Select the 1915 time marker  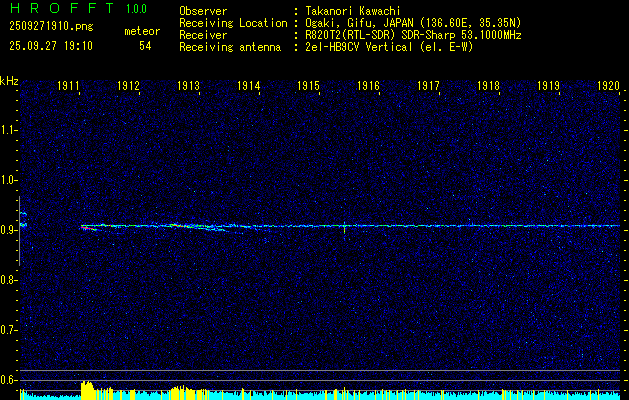tap(308, 87)
